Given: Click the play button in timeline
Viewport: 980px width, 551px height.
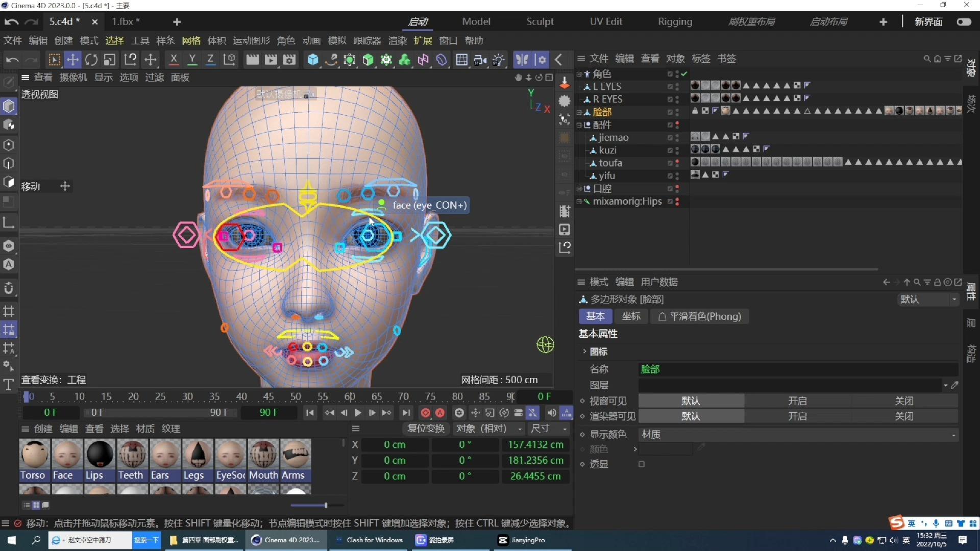Looking at the screenshot, I should tap(358, 413).
